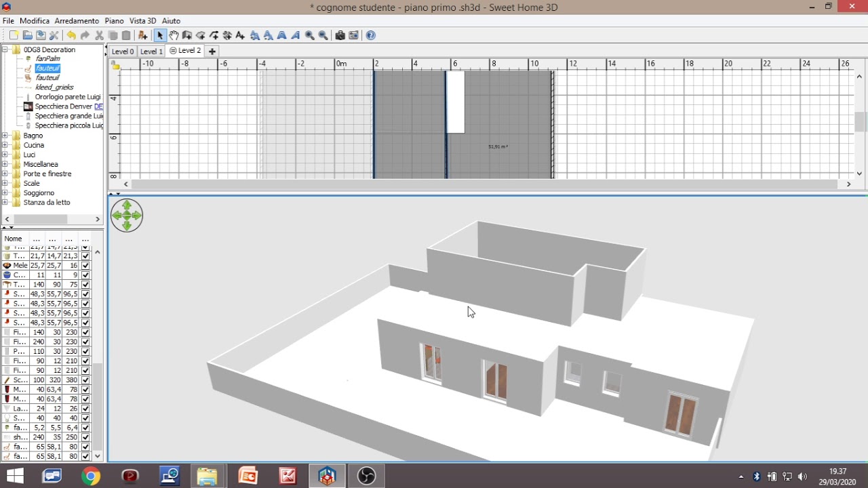This screenshot has width=868, height=488.
Task: Choose the Create polylines tool
Action: coord(214,35)
